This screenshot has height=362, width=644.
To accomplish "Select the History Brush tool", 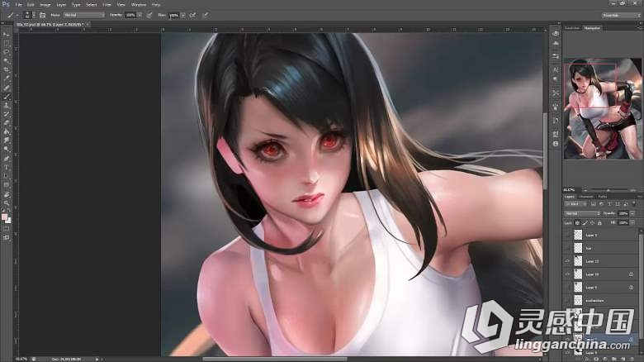I will click(6, 114).
